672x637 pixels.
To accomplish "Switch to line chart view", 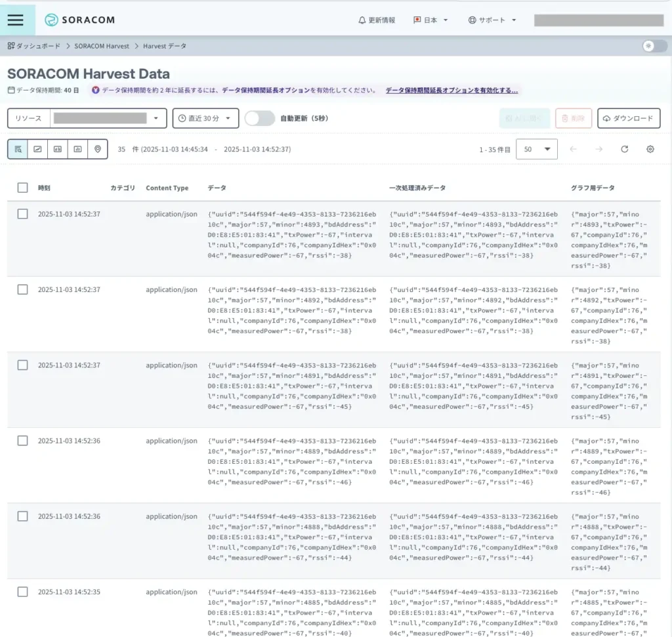I will click(37, 149).
